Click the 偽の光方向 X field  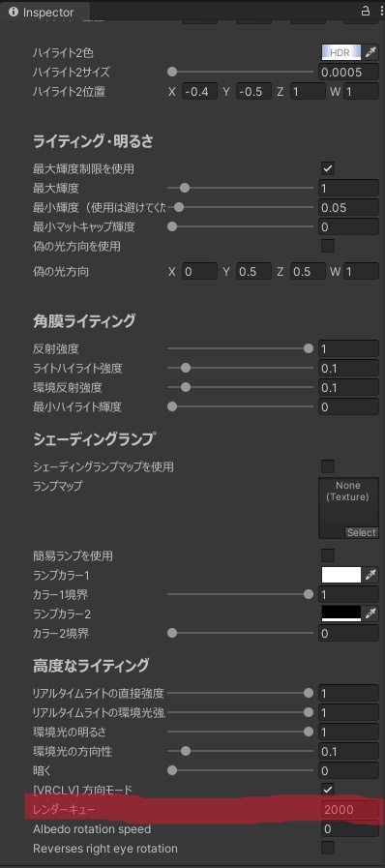tap(199, 271)
